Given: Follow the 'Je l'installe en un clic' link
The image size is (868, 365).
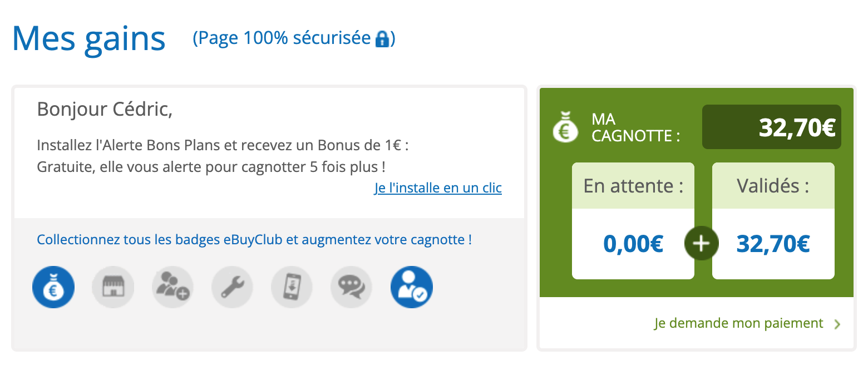Looking at the screenshot, I should [x=438, y=188].
